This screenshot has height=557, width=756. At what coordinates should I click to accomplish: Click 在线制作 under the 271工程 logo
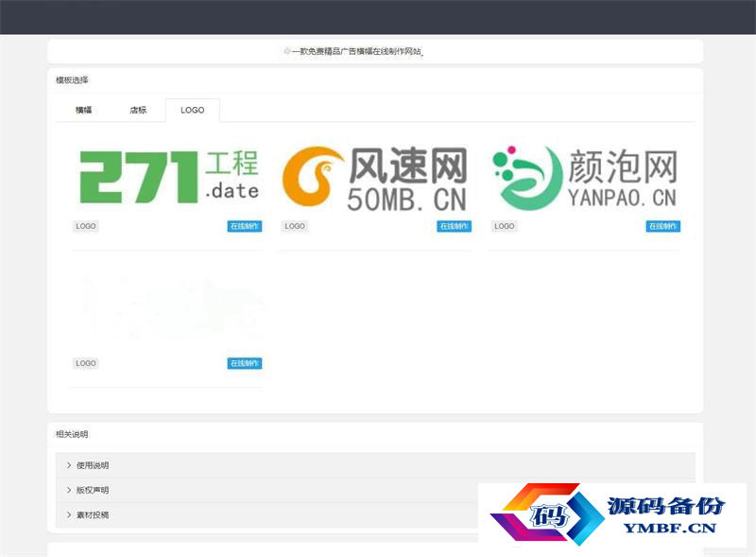245,226
